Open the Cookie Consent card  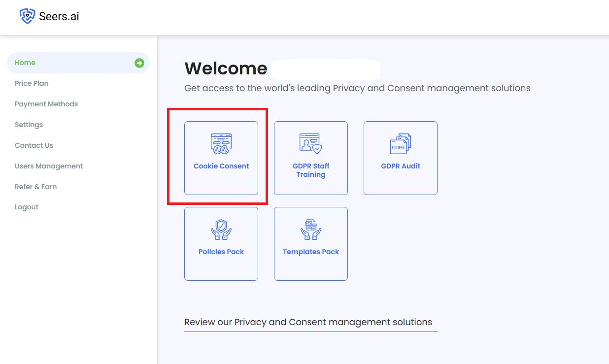(x=221, y=157)
